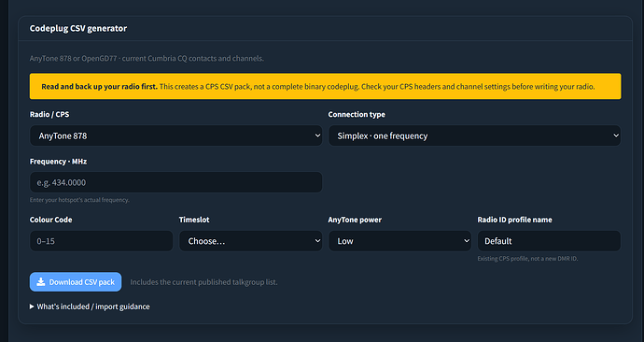Click the Radio ID profile name field
644x342 pixels.
point(549,241)
